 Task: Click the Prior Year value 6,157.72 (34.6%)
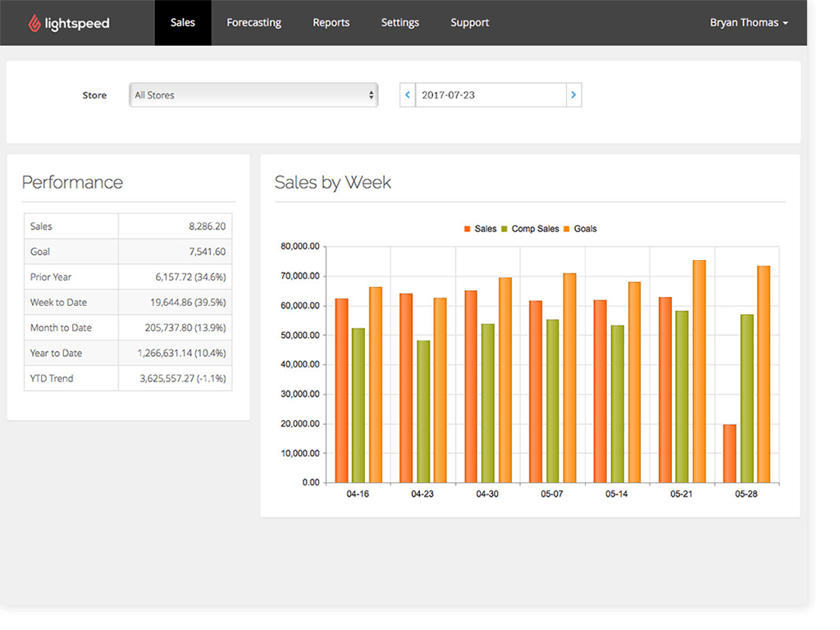(190, 277)
